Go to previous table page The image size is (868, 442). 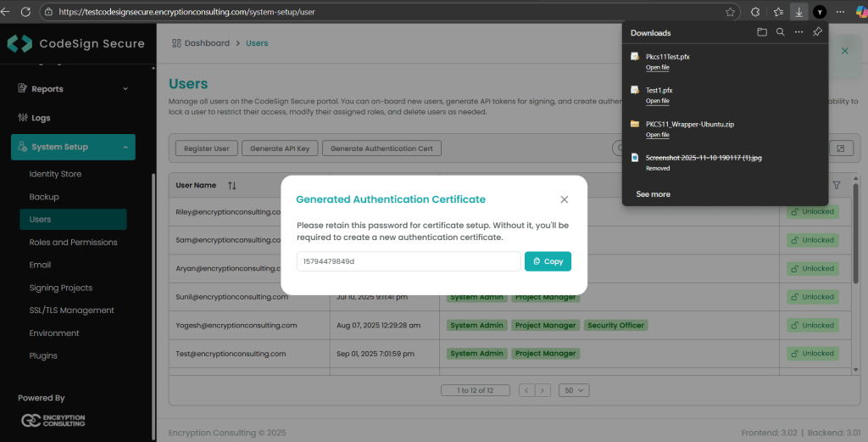(526, 390)
